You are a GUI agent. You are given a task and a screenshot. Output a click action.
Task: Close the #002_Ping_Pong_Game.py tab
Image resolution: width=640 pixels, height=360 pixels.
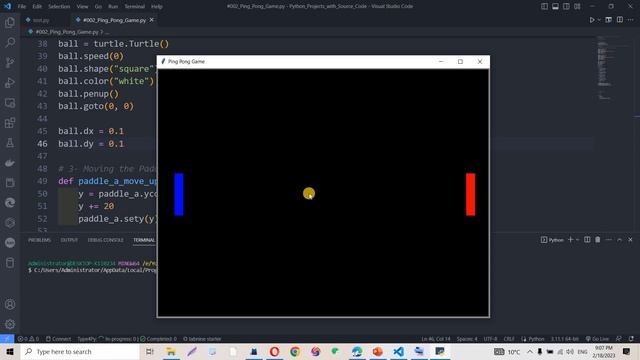(x=152, y=20)
